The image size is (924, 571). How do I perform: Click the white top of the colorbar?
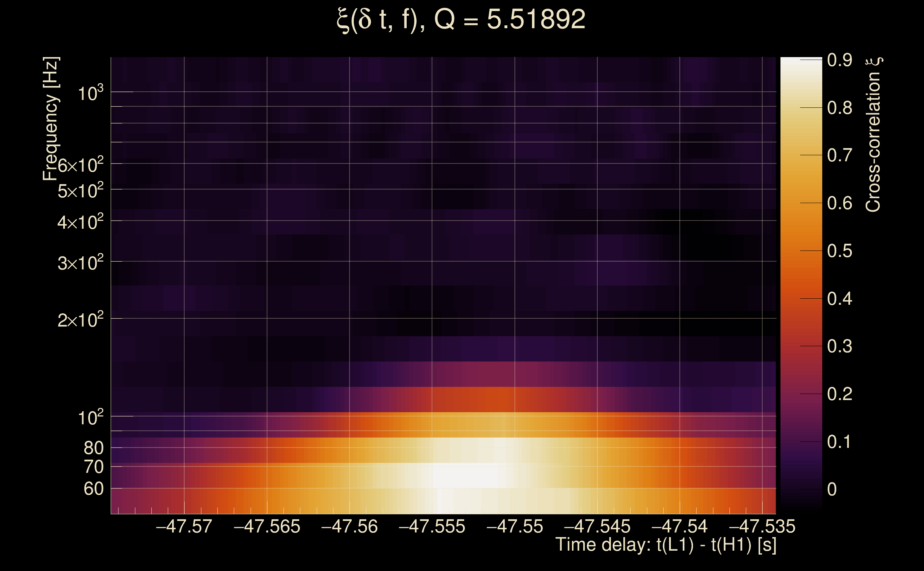[x=801, y=64]
